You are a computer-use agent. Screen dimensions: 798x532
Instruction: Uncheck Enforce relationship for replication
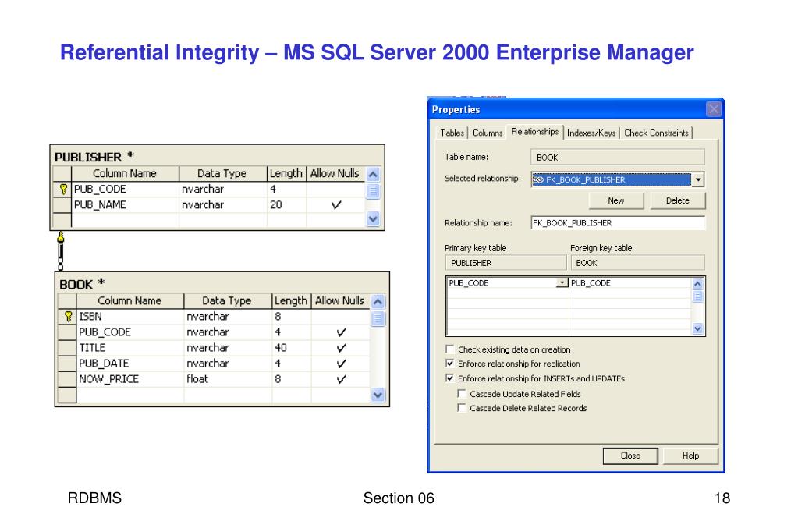tap(449, 364)
